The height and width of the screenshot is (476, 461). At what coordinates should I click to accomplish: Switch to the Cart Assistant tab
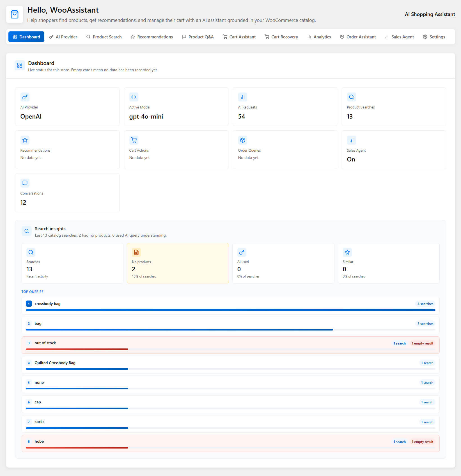point(239,37)
